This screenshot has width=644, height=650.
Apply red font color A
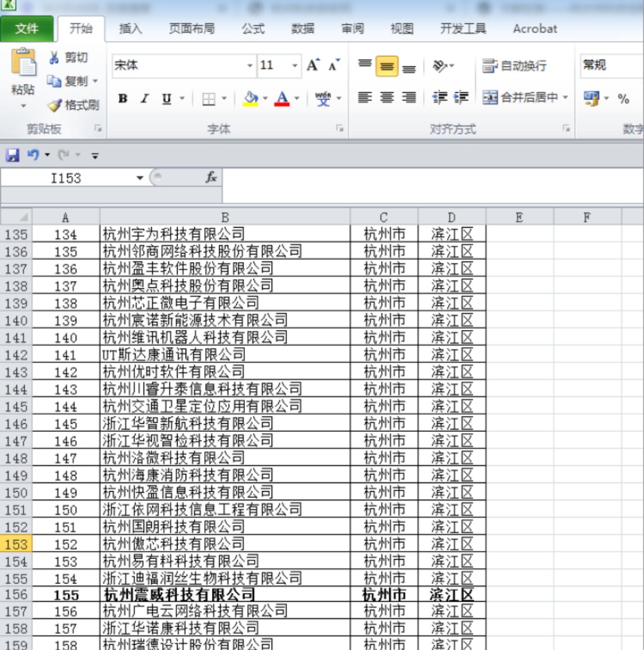coord(282,98)
